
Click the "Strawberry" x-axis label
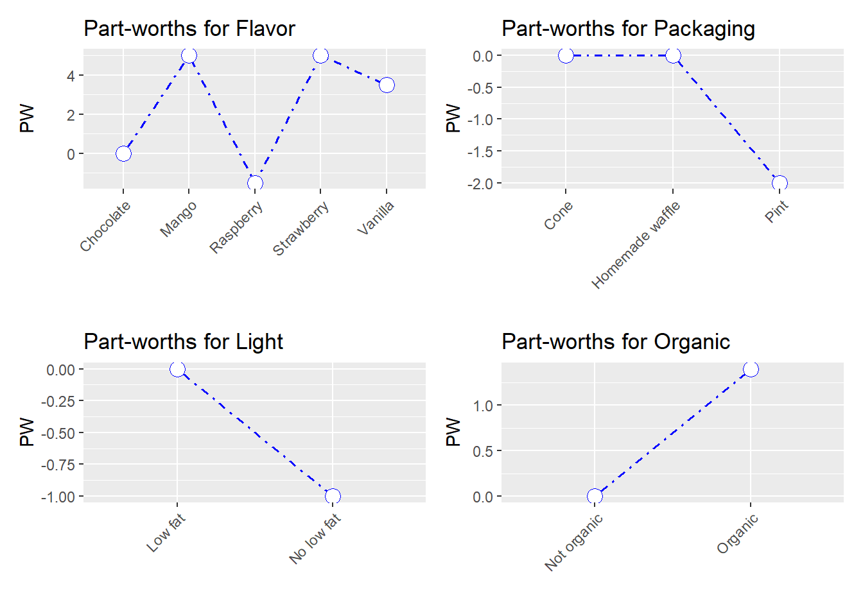301,228
